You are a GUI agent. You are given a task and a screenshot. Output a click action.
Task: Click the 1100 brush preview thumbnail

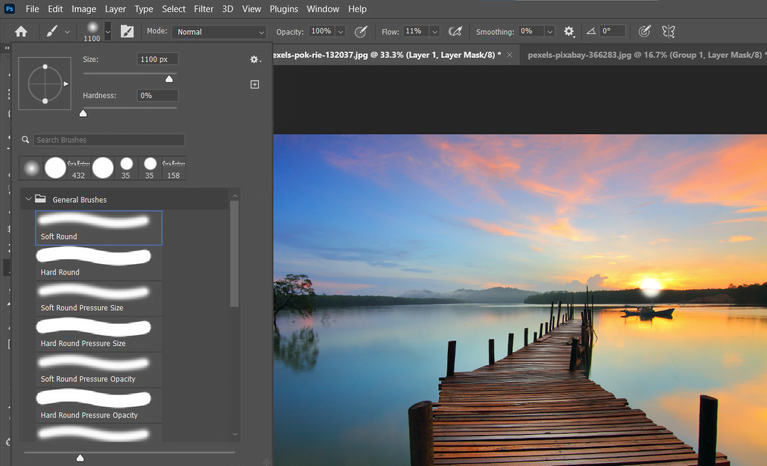(x=92, y=31)
